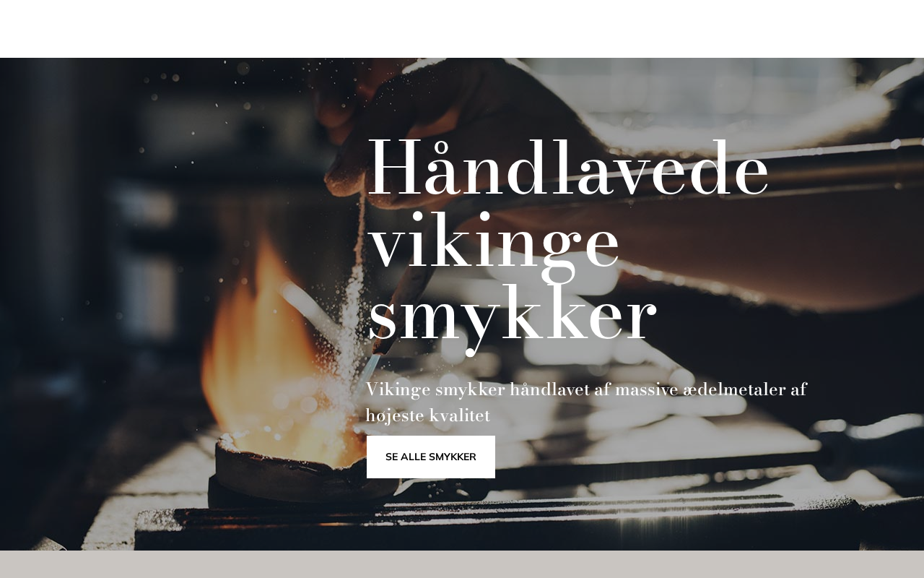Click the melting crucible below the flame
Viewport: 924px width, 578px height.
[303, 473]
